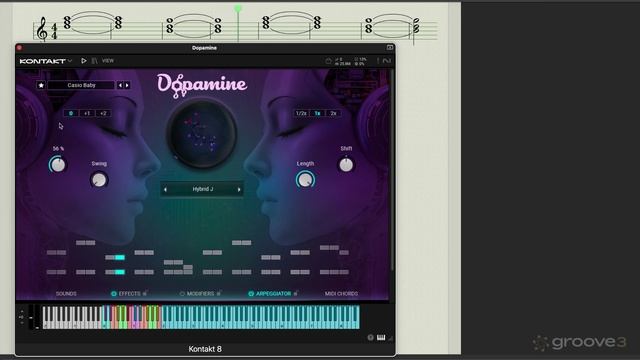Image resolution: width=640 pixels, height=360 pixels.
Task: Go to the previous preset arrow
Action: point(120,85)
